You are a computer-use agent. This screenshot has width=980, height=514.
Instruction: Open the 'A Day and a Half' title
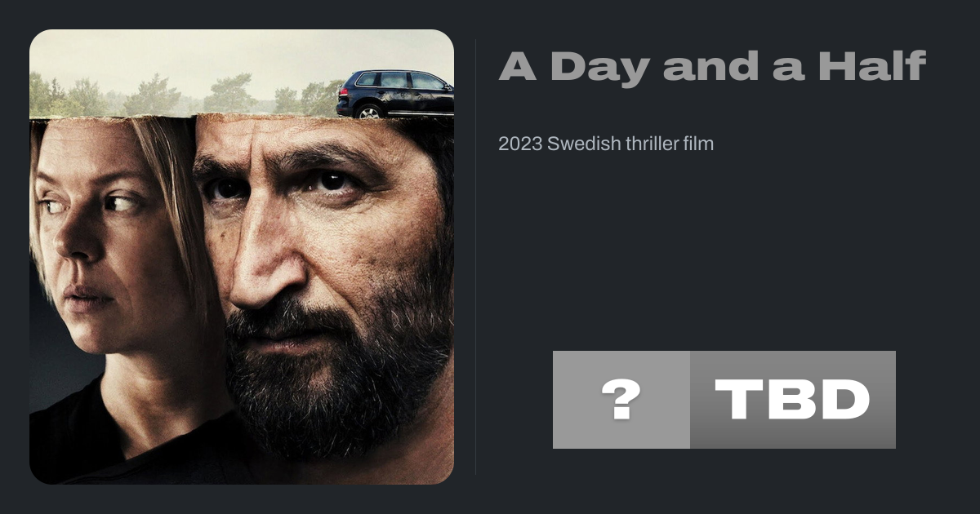coord(712,66)
